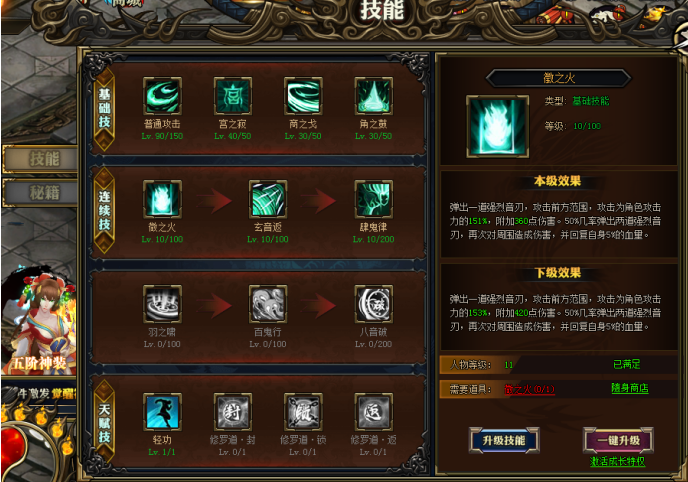The width and height of the screenshot is (688, 482).
Task: Select the locked 八音破 skill icon
Action: coord(373,303)
